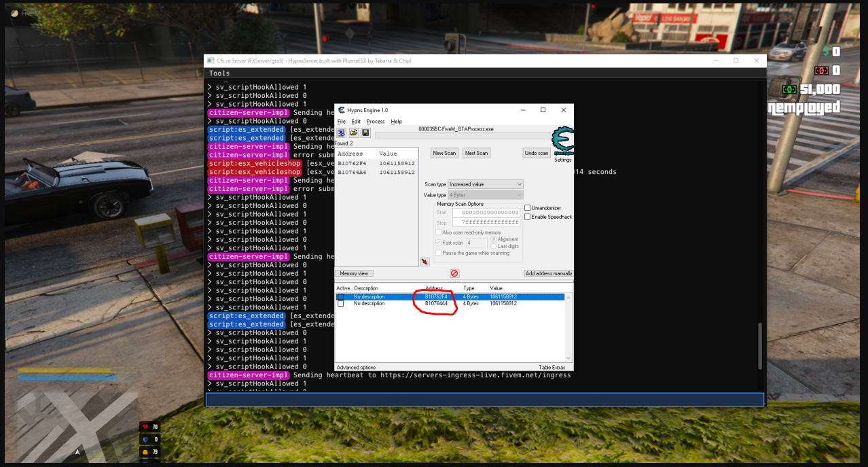Enable the Unrandomizer checkbox
This screenshot has width=868, height=467.
coord(528,208)
